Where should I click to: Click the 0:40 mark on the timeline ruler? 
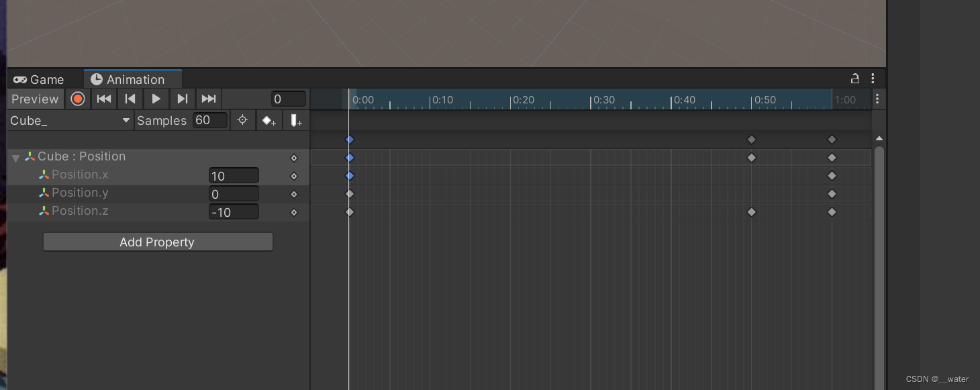pyautogui.click(x=684, y=100)
